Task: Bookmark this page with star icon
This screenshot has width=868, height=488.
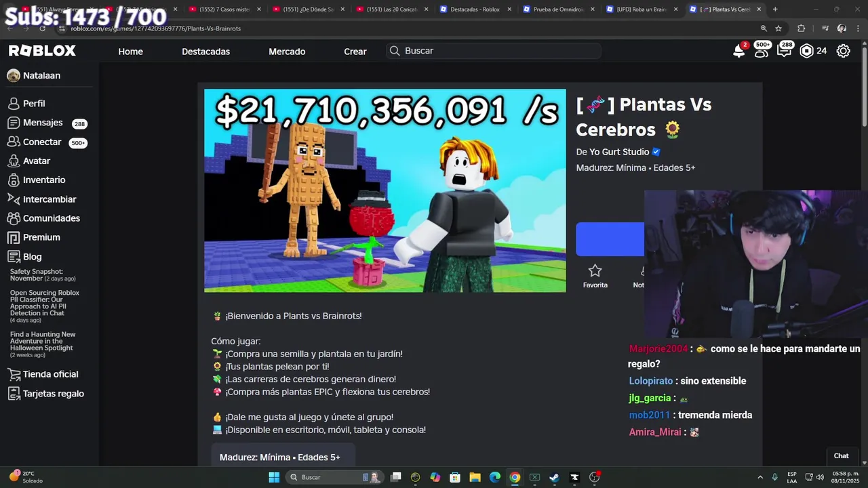Action: click(778, 28)
